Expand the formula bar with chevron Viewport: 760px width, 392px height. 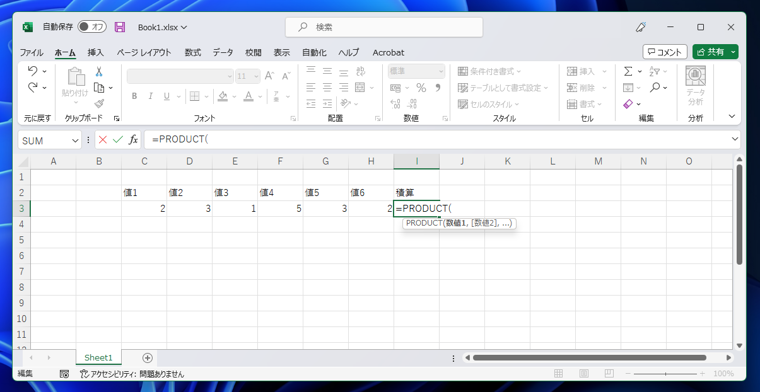click(734, 140)
